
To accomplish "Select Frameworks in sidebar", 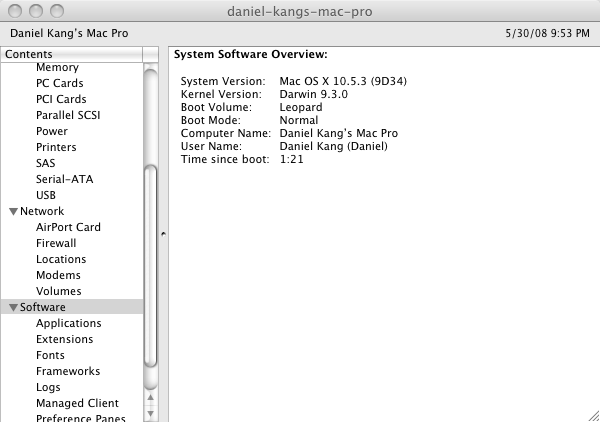I will (x=68, y=371).
